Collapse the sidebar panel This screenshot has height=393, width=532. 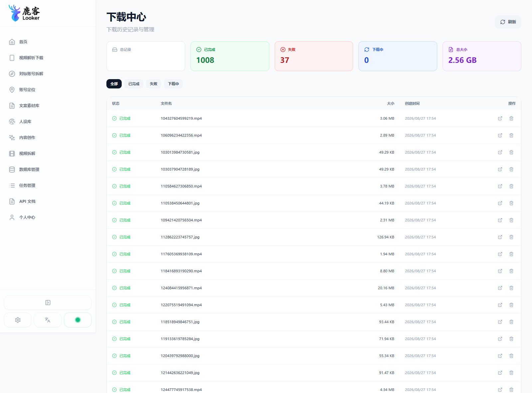48,303
